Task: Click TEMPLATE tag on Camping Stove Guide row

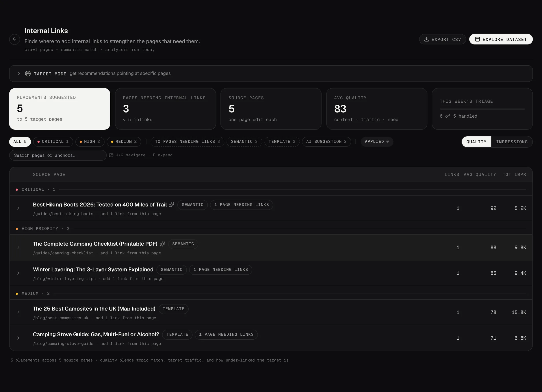Action: point(177,335)
